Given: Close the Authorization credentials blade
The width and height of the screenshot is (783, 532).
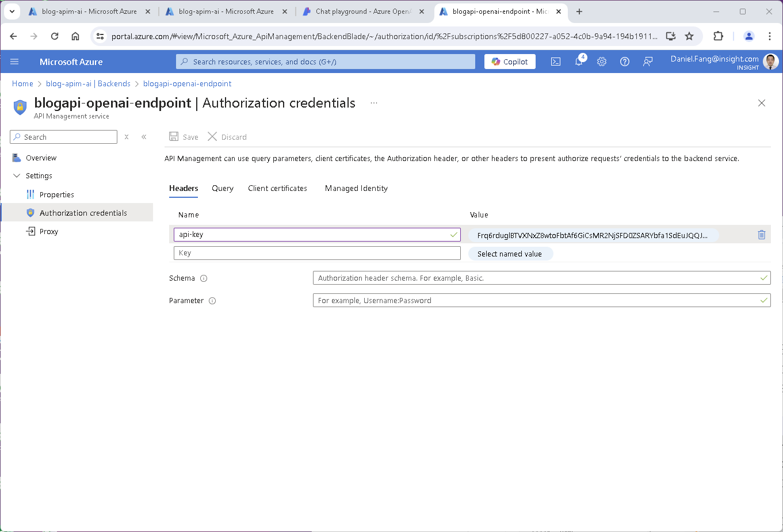Looking at the screenshot, I should [x=762, y=103].
